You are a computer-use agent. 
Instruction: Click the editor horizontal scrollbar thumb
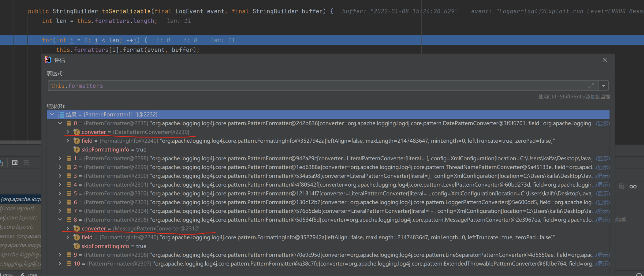pos(20,142)
